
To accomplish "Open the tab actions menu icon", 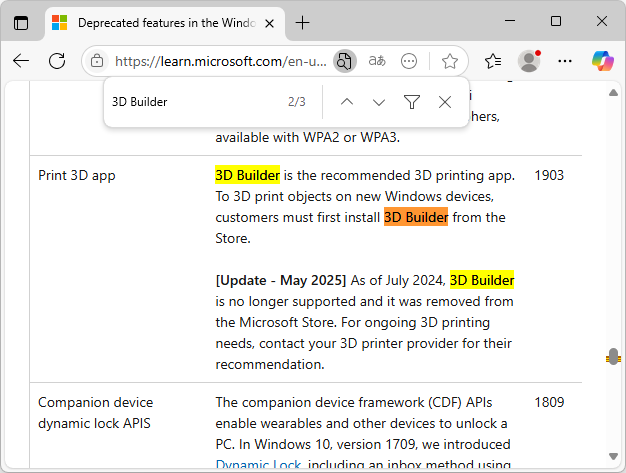I will tap(21, 23).
